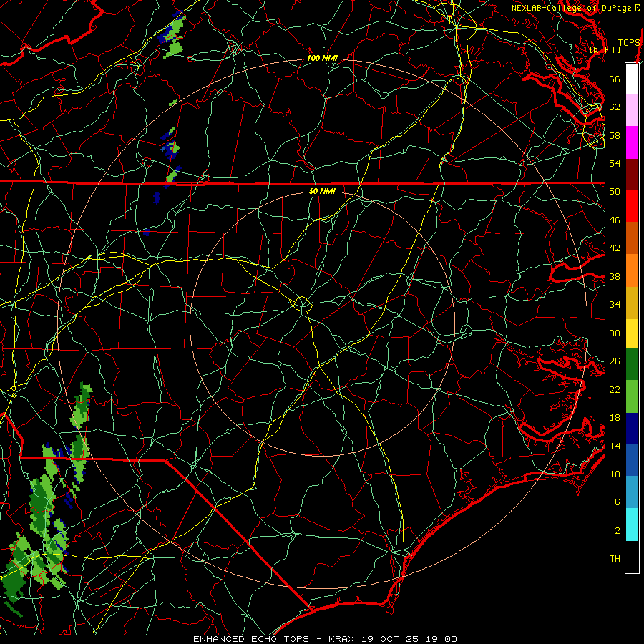Image resolution: width=644 pixels, height=644 pixels.
Task: Click the legend value "30"
Action: pyautogui.click(x=615, y=333)
